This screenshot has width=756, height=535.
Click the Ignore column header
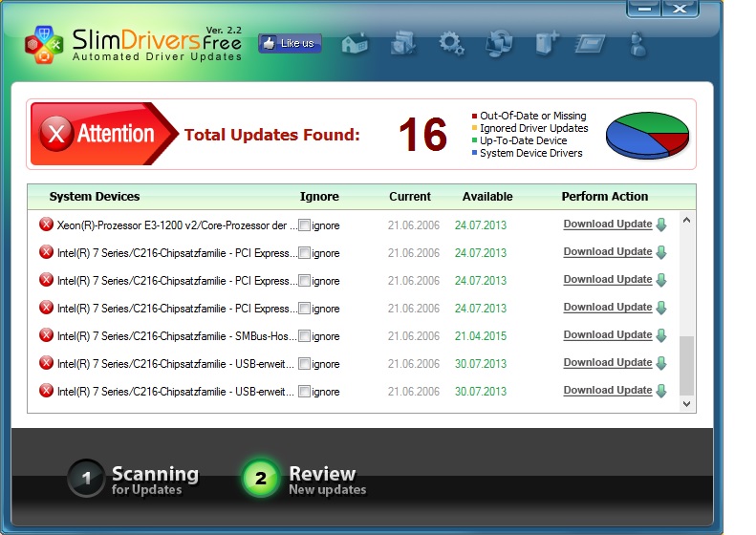[x=319, y=197]
